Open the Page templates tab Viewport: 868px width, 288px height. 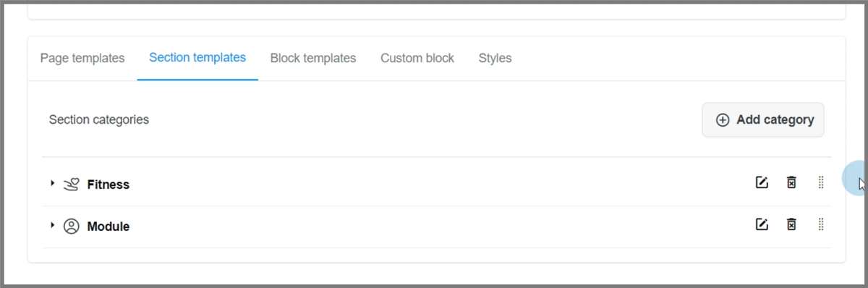pyautogui.click(x=82, y=58)
